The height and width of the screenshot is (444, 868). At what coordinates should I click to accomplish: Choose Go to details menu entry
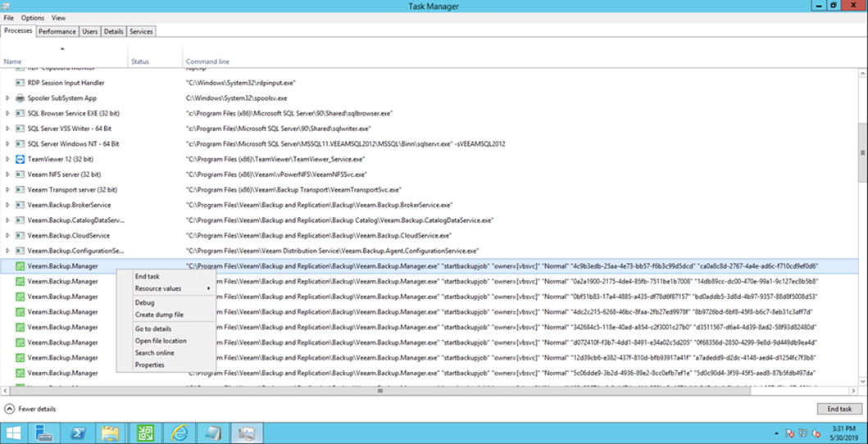point(166,328)
